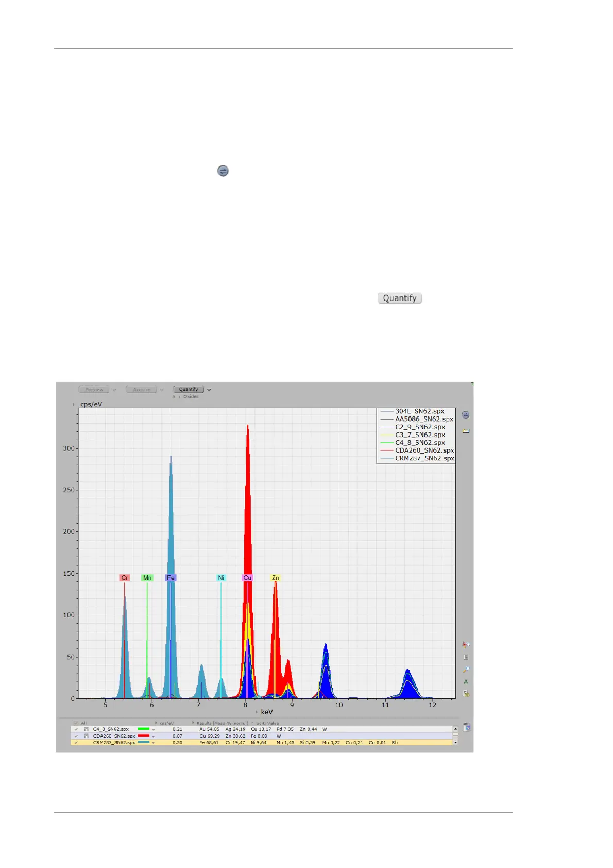Open color dropdown for C4_8_SN62.spx row
The height and width of the screenshot is (868, 613).
pyautogui.click(x=154, y=730)
